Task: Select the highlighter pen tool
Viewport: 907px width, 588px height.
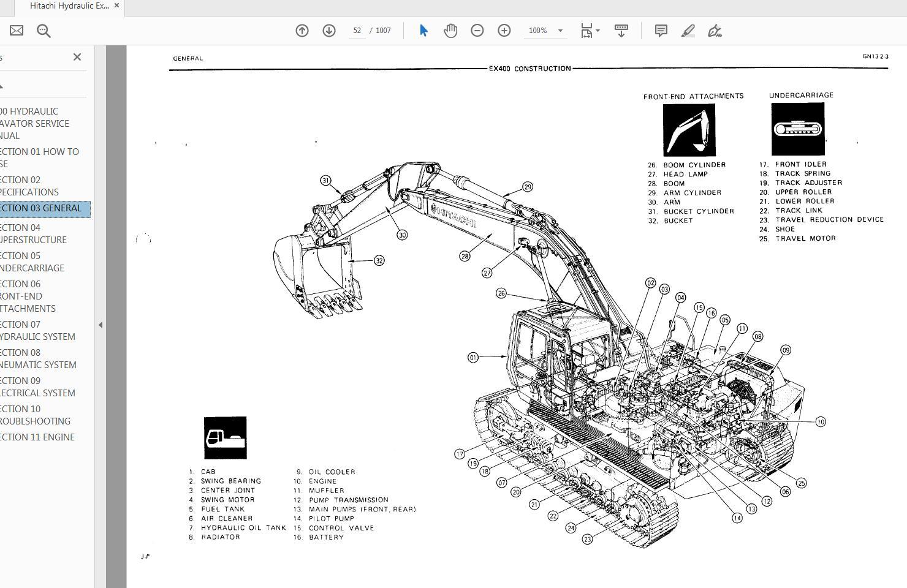Action: [688, 31]
